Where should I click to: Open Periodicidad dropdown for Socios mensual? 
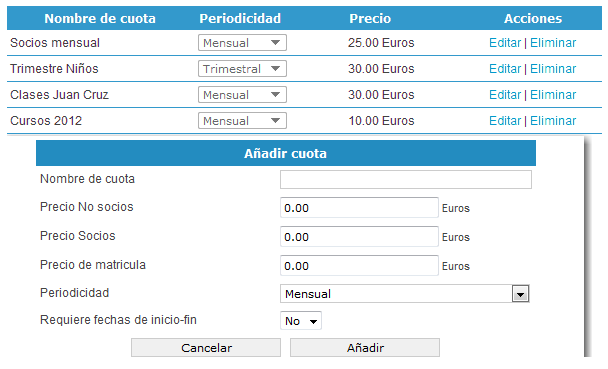point(242,43)
